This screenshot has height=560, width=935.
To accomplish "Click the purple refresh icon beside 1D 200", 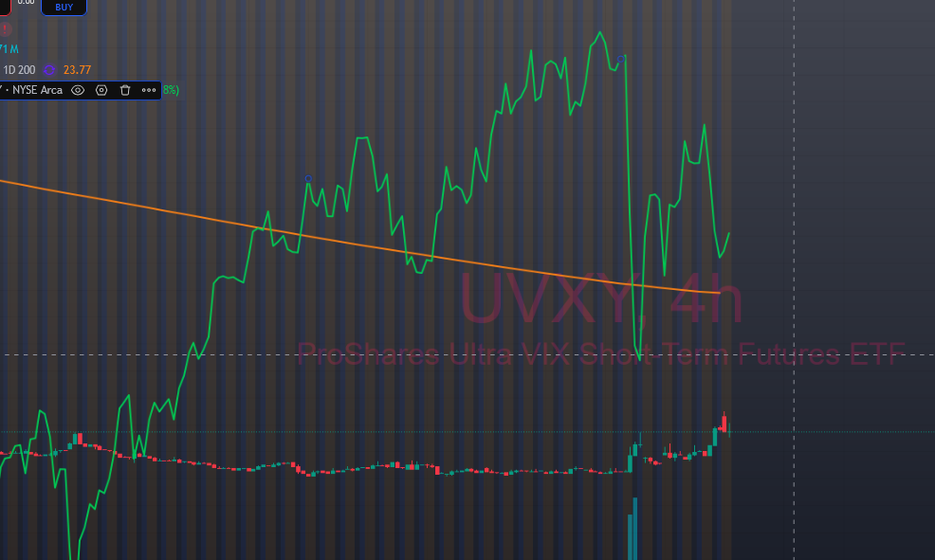I will pos(49,70).
